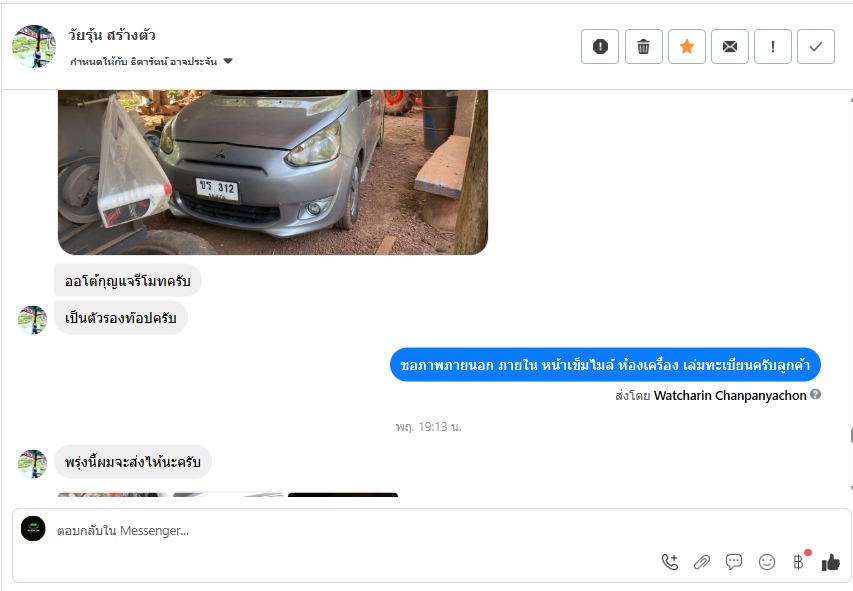
Task: Open baht payment request icon
Action: 798,562
